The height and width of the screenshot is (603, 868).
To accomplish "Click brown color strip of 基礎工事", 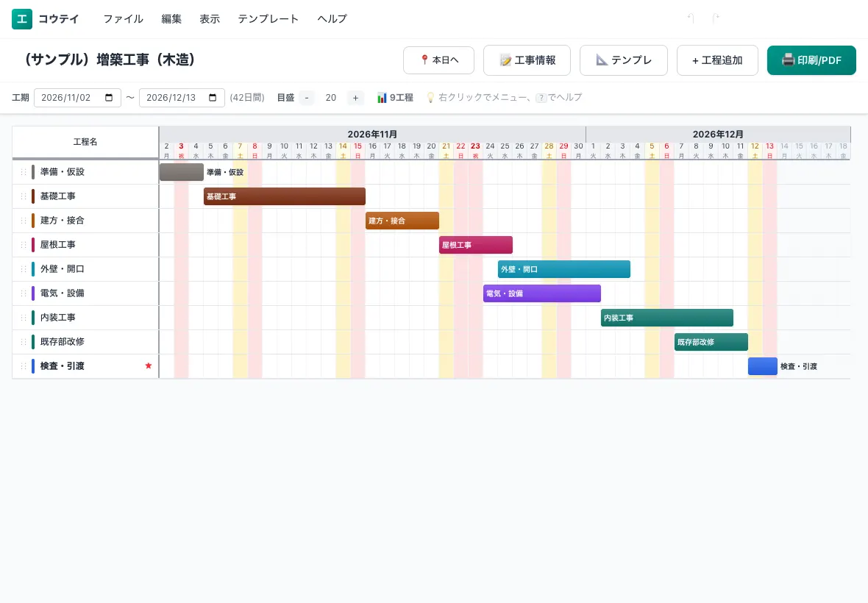I will 33,196.
